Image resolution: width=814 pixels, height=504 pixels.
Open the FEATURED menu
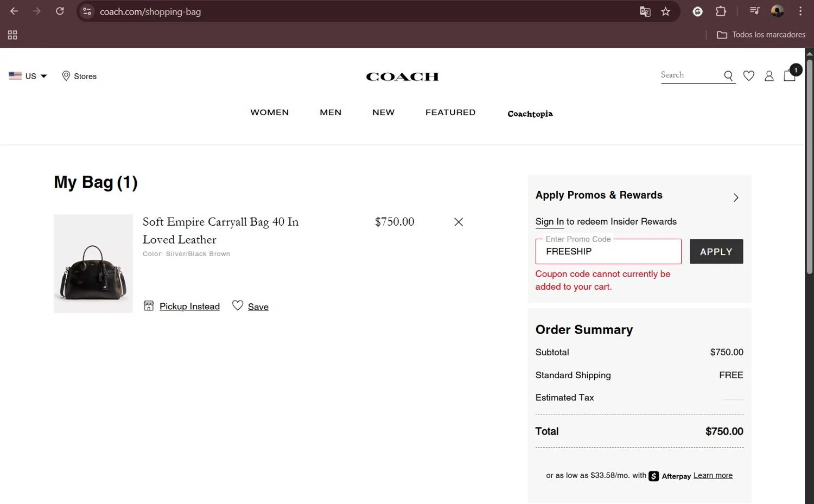(450, 112)
